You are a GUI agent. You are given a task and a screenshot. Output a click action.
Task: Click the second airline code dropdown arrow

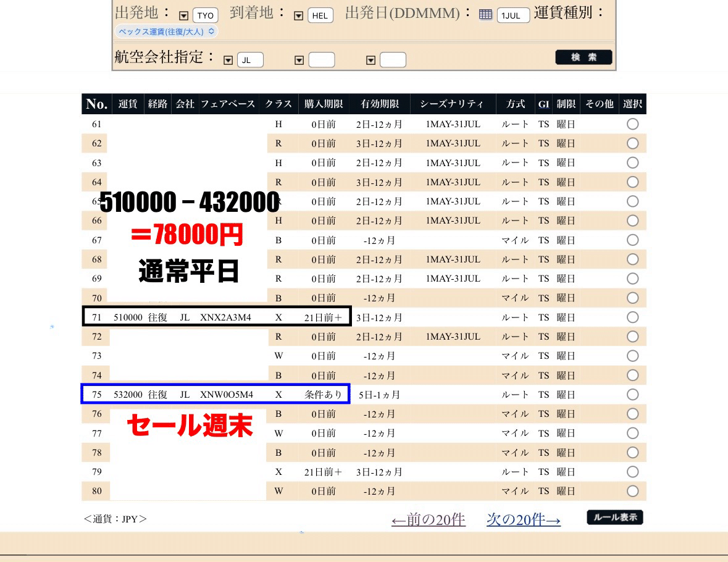coord(299,59)
